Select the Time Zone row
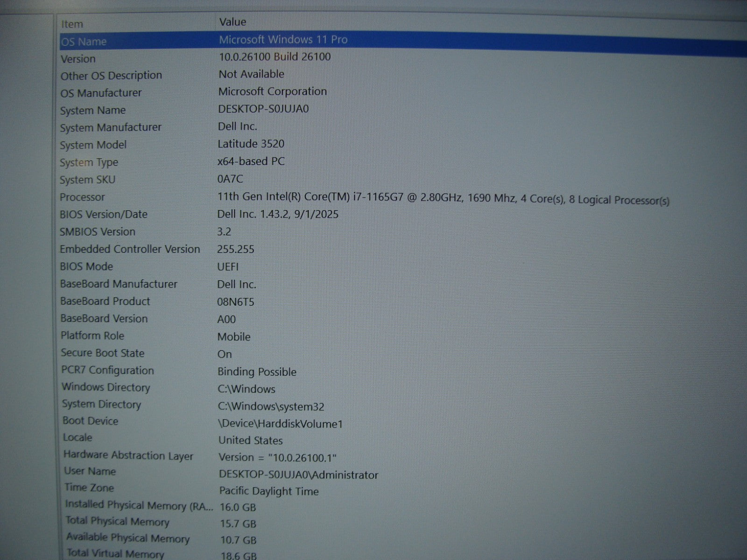The image size is (747, 560). click(x=89, y=488)
